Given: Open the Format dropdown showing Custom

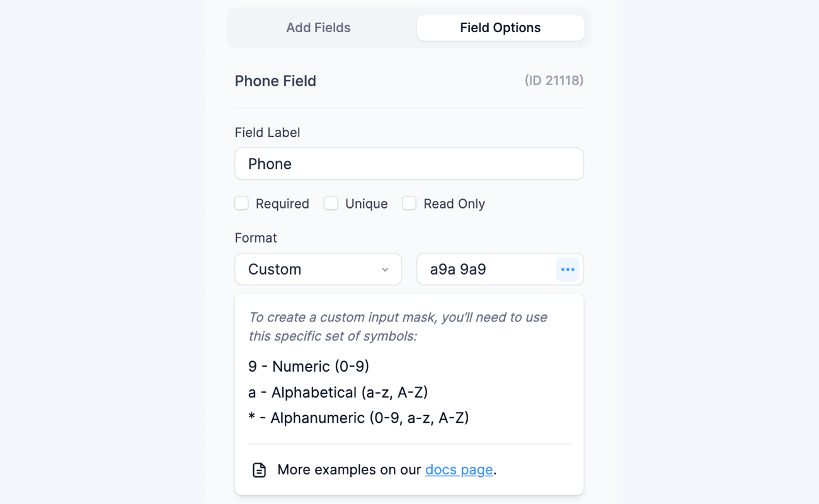Looking at the screenshot, I should [318, 269].
